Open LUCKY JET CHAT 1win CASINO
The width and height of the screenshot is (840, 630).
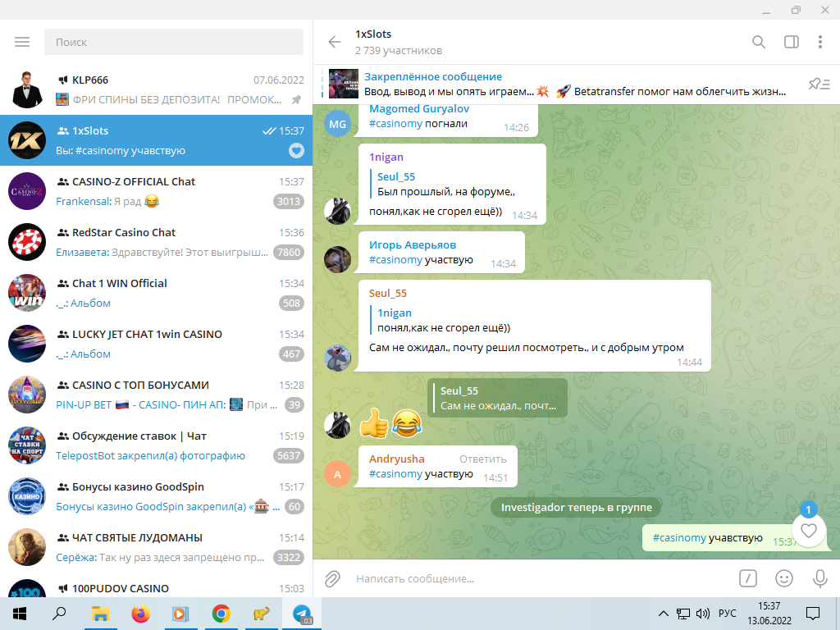coord(157,344)
